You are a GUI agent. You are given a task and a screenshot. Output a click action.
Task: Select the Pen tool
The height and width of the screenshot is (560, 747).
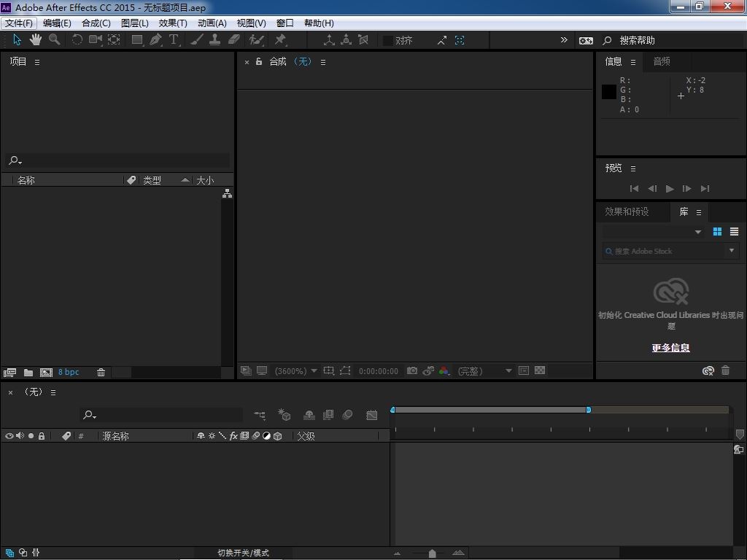[156, 40]
